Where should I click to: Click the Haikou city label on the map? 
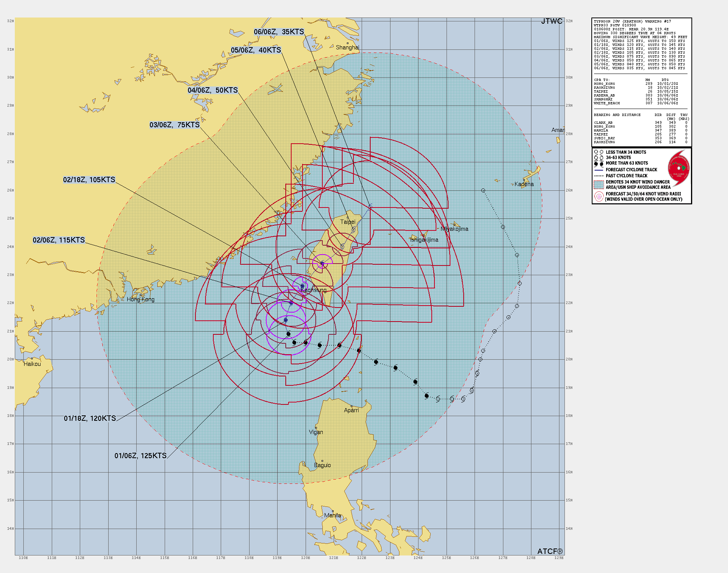click(32, 364)
